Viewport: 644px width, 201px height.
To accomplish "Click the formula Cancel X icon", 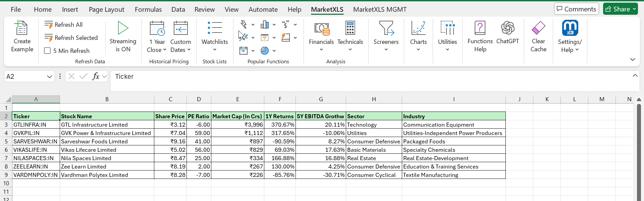I will (71, 76).
